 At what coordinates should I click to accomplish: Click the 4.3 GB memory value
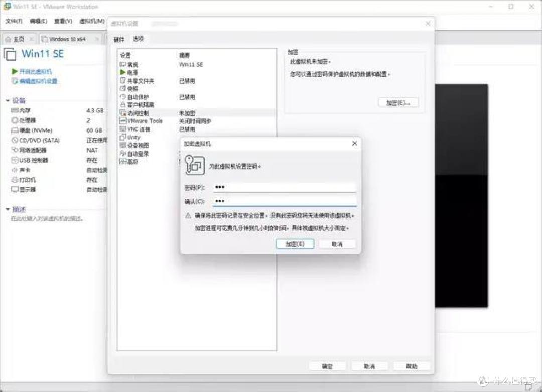click(x=95, y=110)
